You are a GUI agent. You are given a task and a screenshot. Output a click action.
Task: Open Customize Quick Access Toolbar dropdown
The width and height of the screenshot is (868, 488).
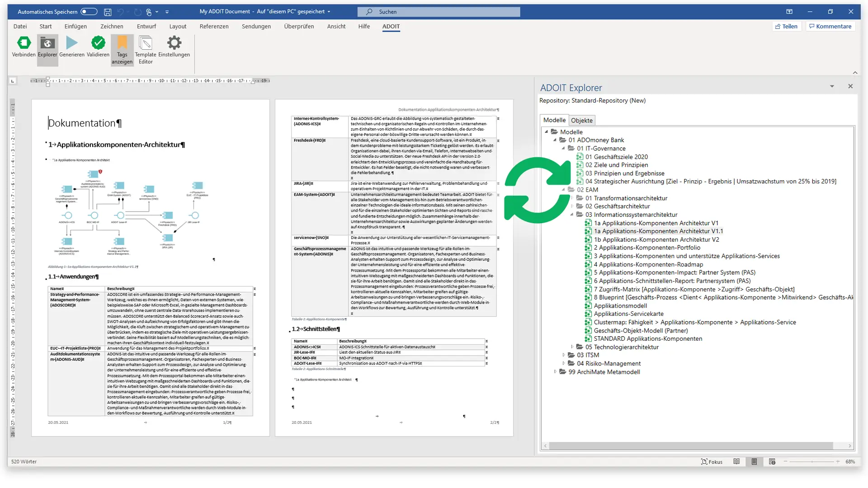point(167,12)
